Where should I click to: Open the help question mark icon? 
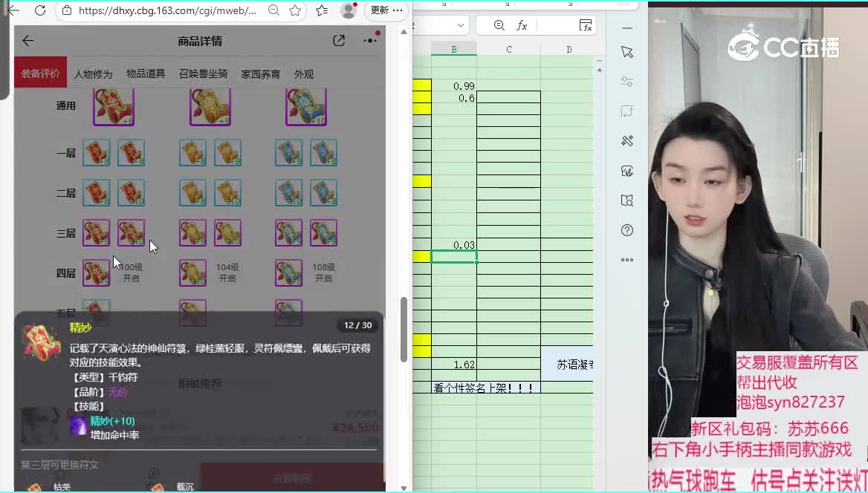(627, 230)
